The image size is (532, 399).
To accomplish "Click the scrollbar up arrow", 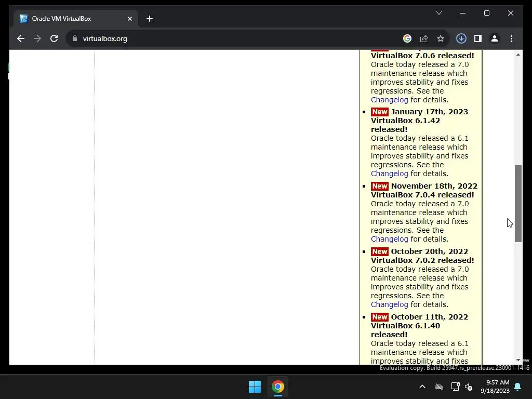I will (x=518, y=55).
